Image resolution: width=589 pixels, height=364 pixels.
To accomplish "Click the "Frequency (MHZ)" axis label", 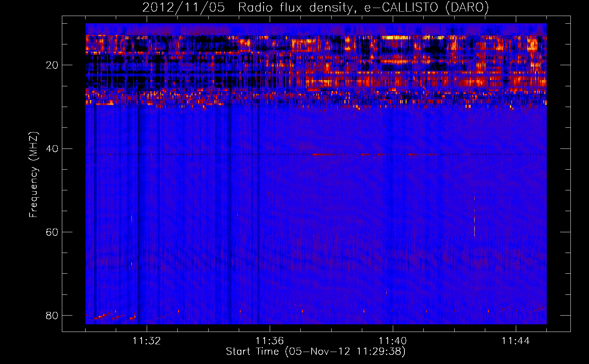I will [33, 175].
